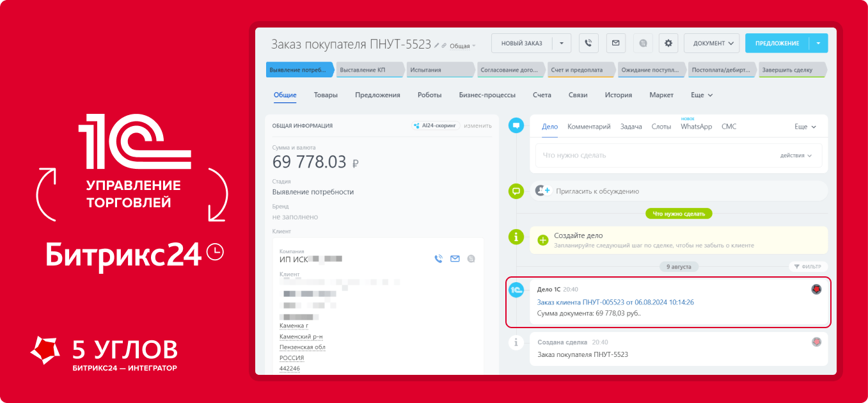The height and width of the screenshot is (403, 868).
Task: Click the blue chat bubble timeline icon
Action: coord(516,126)
